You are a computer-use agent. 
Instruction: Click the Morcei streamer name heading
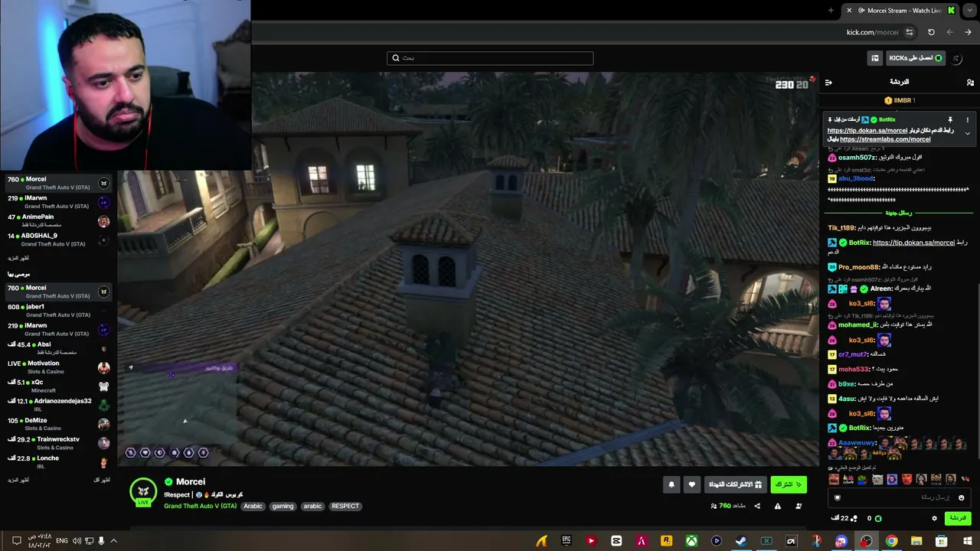[191, 482]
